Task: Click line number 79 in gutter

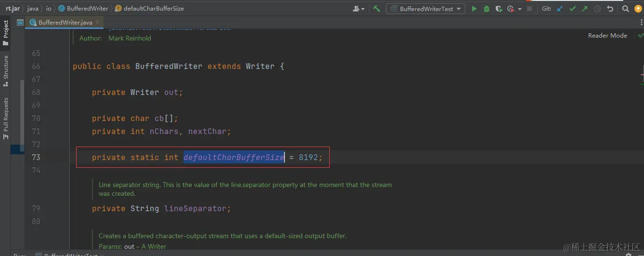Action: click(36, 208)
